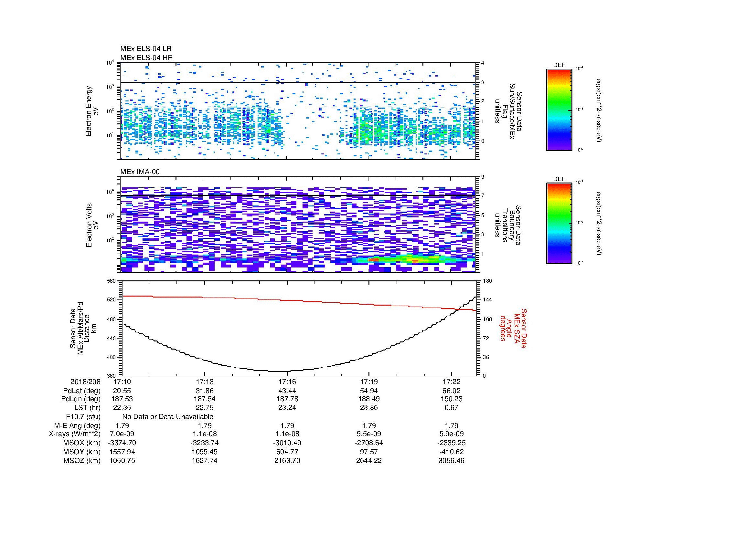Viewport: 756px width, 534px height.
Task: Click MSOZ value 1050.75
Action: [122, 461]
